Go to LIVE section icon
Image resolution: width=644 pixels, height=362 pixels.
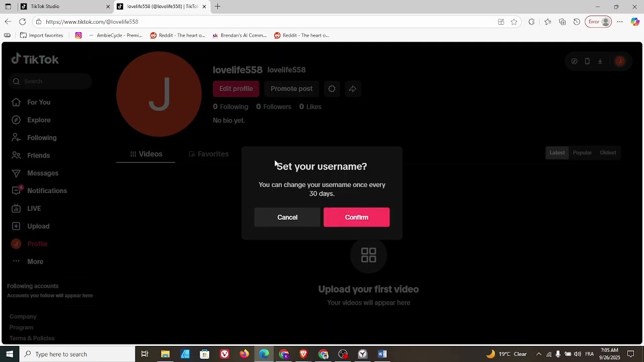[16, 208]
